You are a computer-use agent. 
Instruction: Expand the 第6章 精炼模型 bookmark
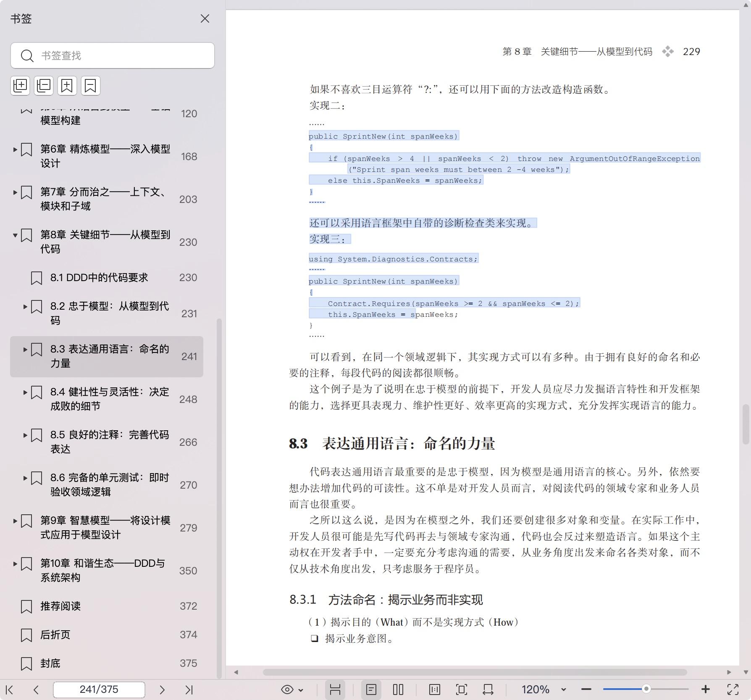(15, 149)
